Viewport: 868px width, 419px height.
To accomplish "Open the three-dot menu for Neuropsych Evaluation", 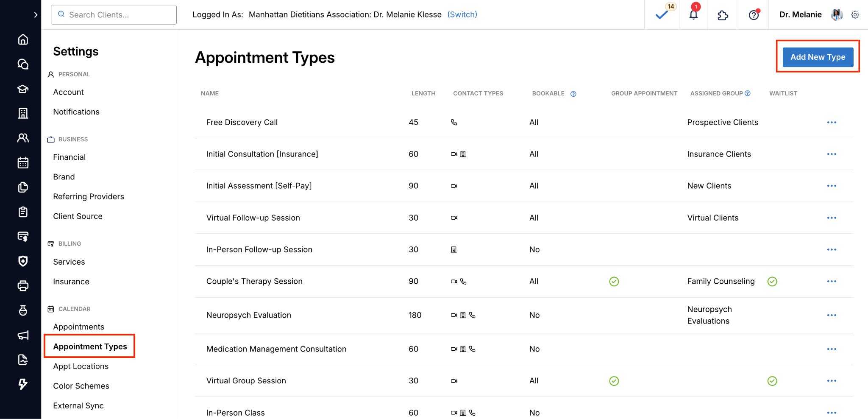I will point(832,315).
